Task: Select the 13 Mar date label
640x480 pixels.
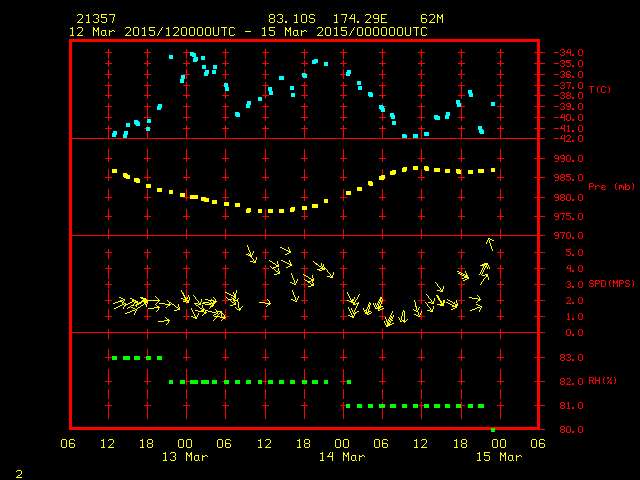Action: point(186,457)
